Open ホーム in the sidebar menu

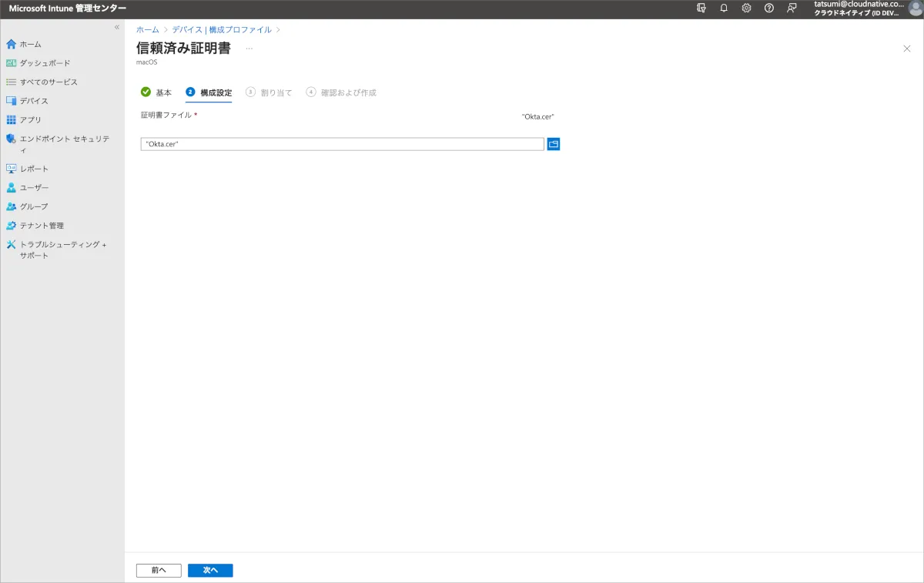point(31,44)
